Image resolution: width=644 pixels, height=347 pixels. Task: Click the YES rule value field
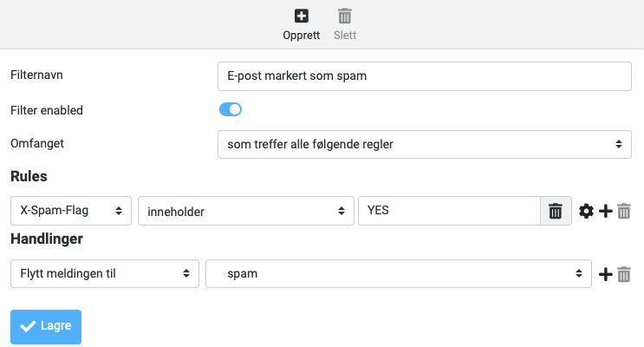[x=449, y=211]
